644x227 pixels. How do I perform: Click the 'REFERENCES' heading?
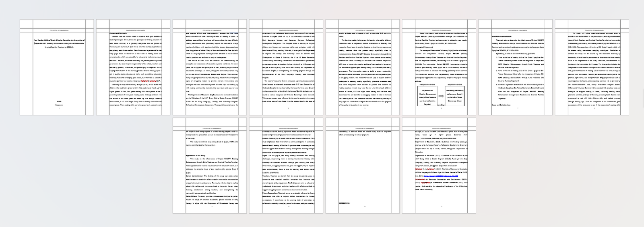(344, 203)
